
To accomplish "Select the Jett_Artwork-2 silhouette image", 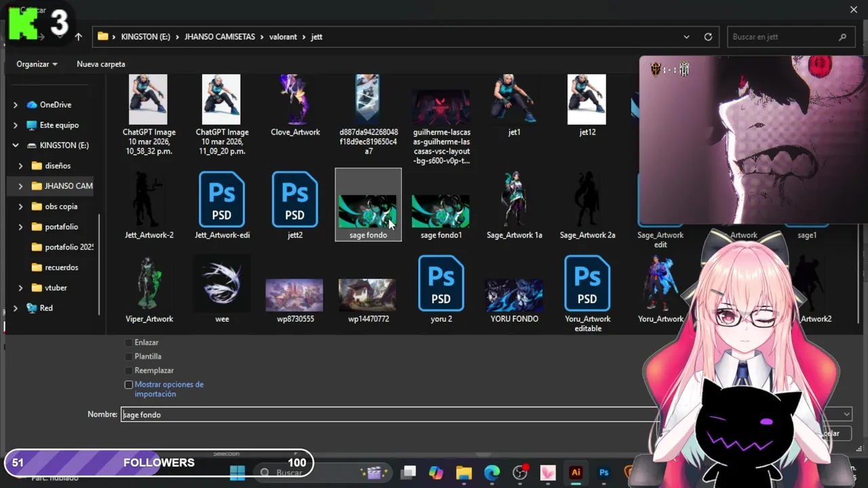I will (x=149, y=200).
